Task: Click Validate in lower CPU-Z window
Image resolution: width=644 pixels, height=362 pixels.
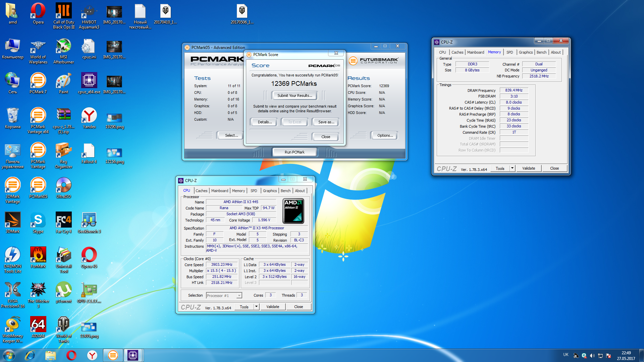Action: pos(273,307)
